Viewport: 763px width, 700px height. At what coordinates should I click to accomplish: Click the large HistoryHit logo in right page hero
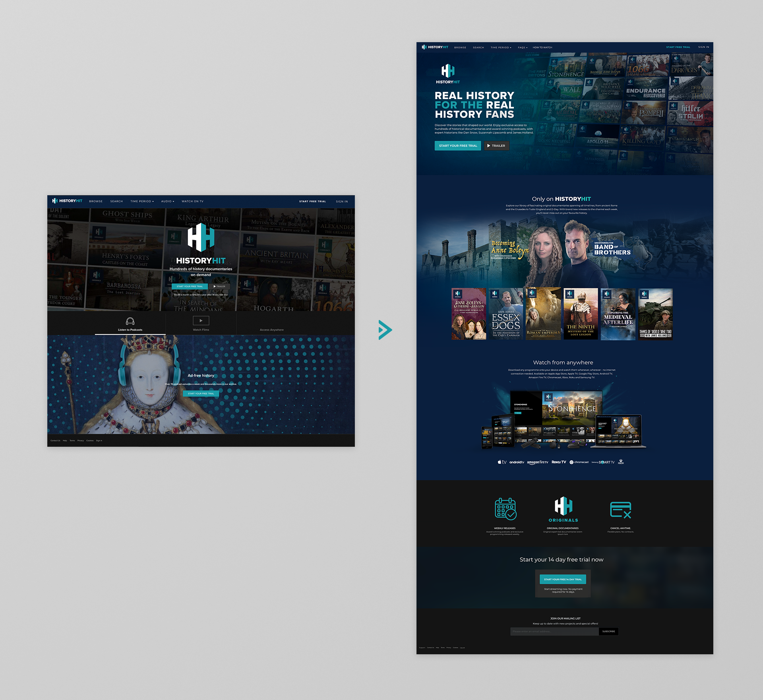tap(448, 74)
